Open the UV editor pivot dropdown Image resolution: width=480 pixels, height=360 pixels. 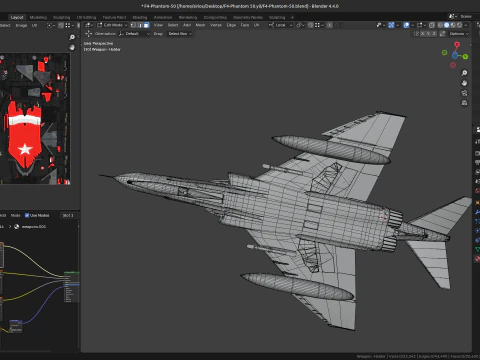[x=51, y=25]
